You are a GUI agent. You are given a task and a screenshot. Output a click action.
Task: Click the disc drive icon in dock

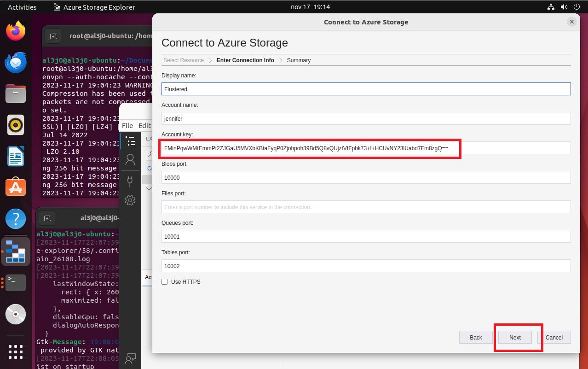(16, 314)
